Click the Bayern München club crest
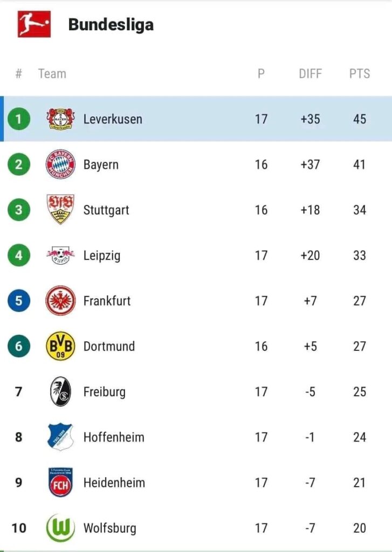 click(60, 164)
